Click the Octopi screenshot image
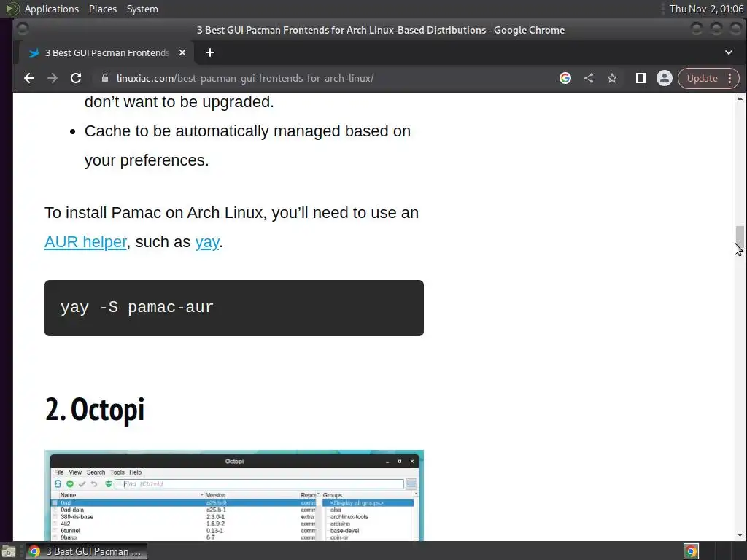 click(234, 495)
